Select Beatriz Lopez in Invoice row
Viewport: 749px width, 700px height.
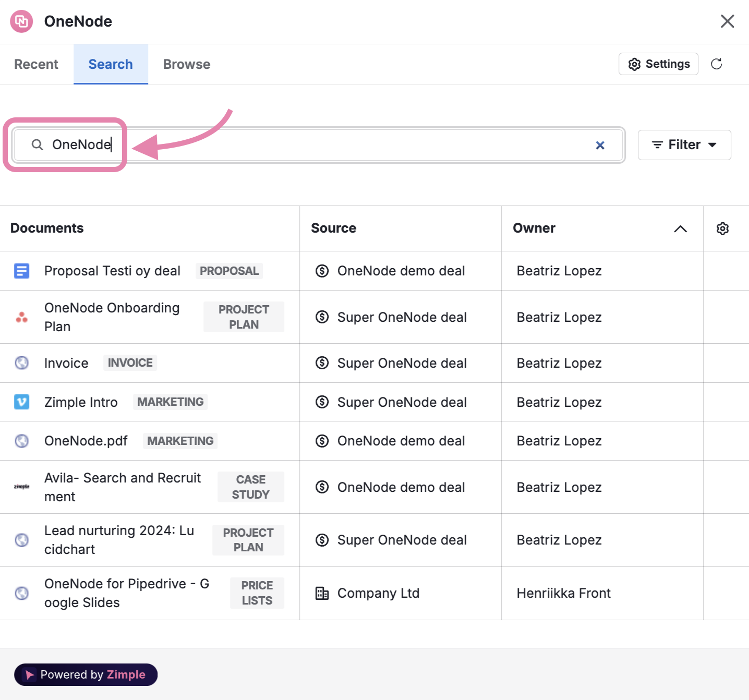click(x=559, y=363)
